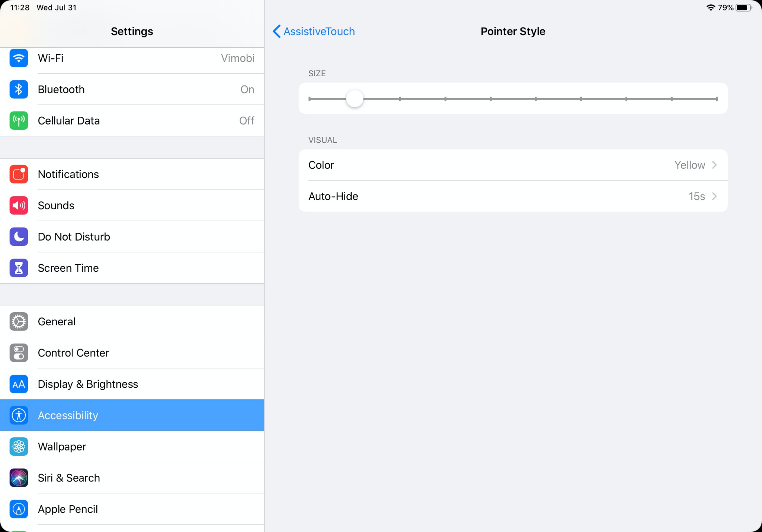Tap the battery icon in status bar
762x532 pixels.
click(x=744, y=7)
